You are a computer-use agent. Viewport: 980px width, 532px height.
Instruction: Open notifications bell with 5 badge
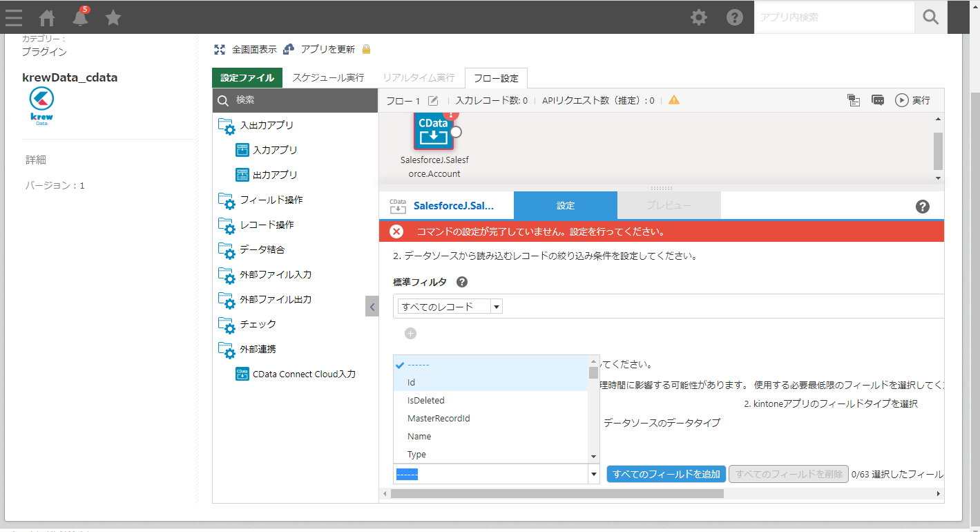click(x=81, y=17)
